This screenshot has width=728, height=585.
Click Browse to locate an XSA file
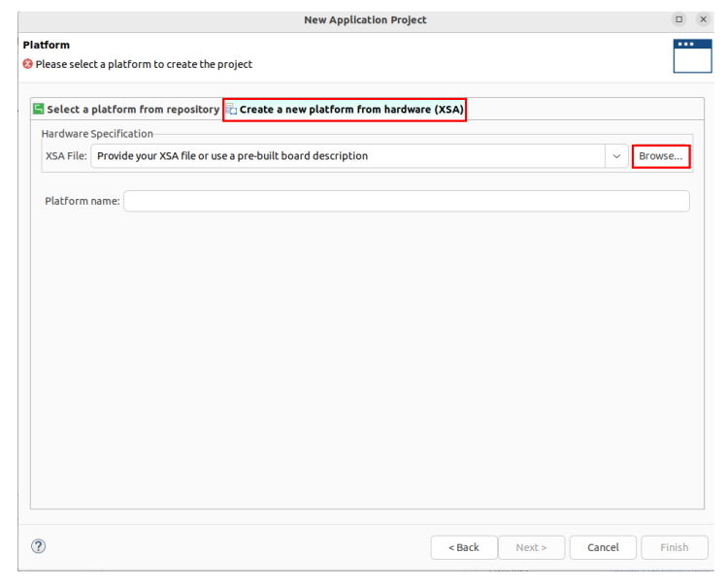pos(661,156)
